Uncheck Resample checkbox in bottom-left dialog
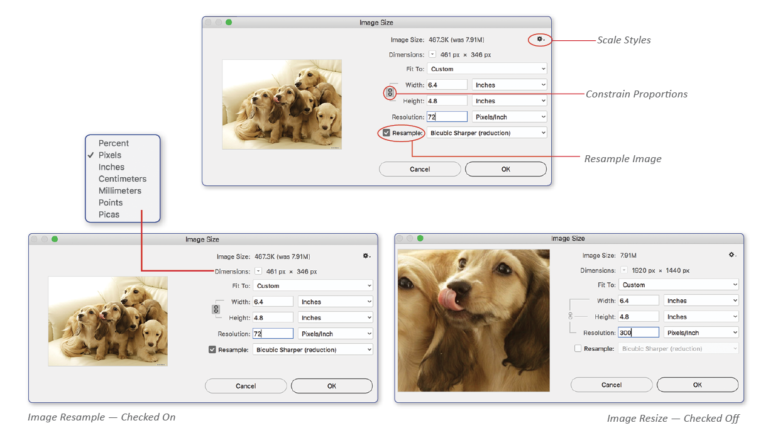The width and height of the screenshot is (768, 445). [212, 350]
